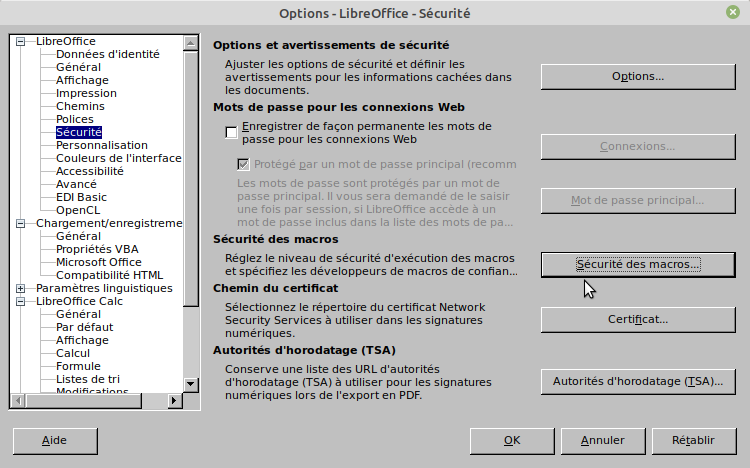
Task: Open the Certificat... path dialog
Action: 638,320
